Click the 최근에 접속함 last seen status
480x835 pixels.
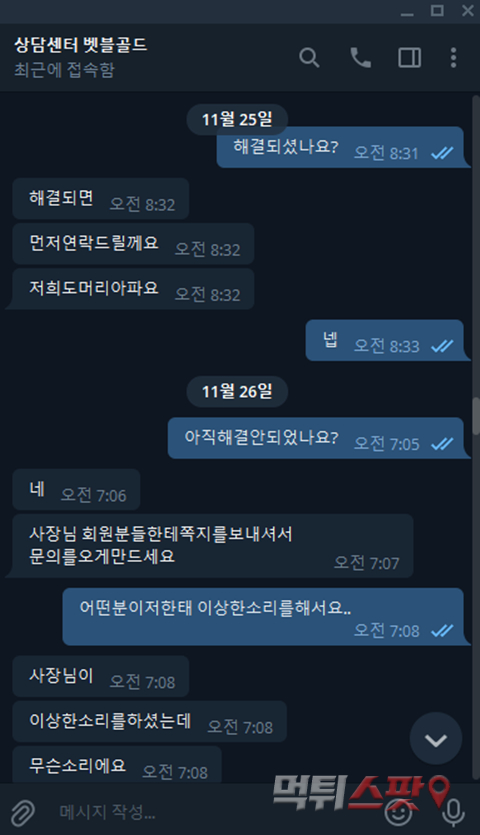(64, 70)
